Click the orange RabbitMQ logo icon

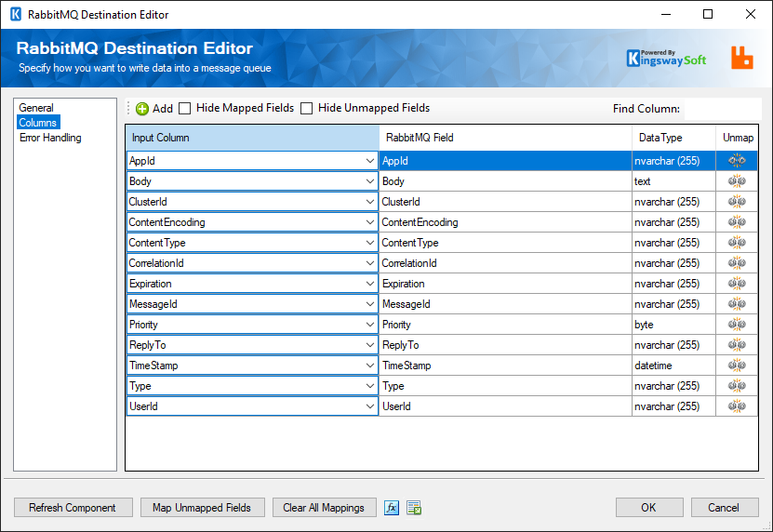click(742, 58)
